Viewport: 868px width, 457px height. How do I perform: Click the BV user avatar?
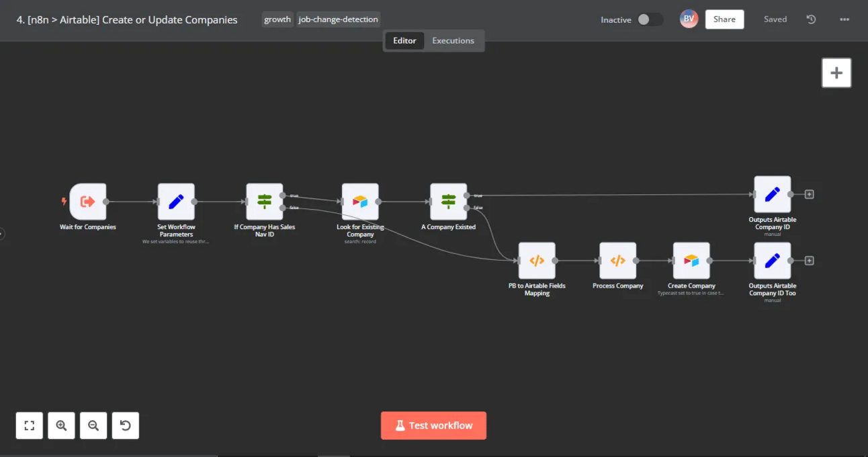(x=689, y=19)
